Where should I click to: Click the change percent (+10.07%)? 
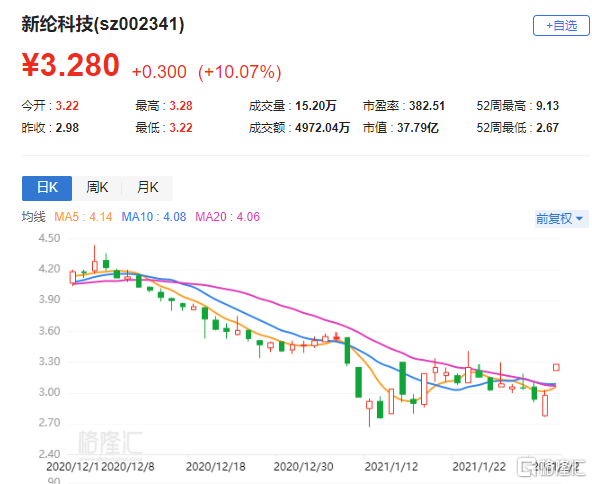(240, 72)
